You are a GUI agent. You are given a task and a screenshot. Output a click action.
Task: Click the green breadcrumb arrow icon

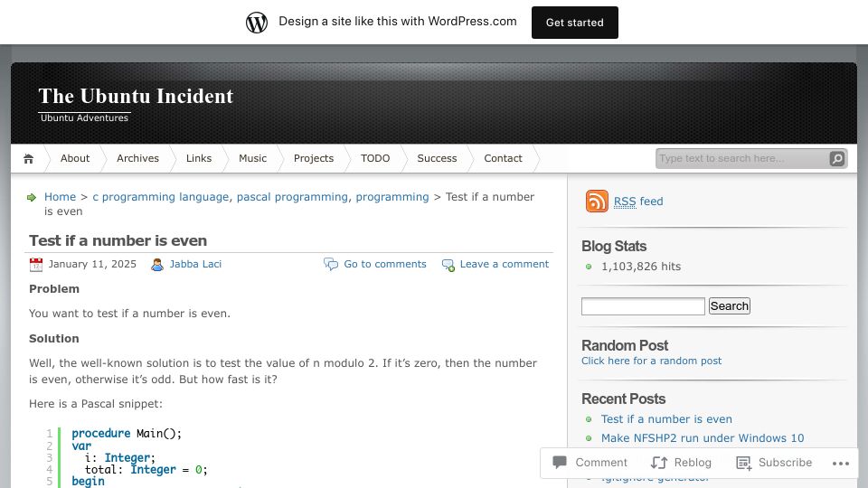32,198
